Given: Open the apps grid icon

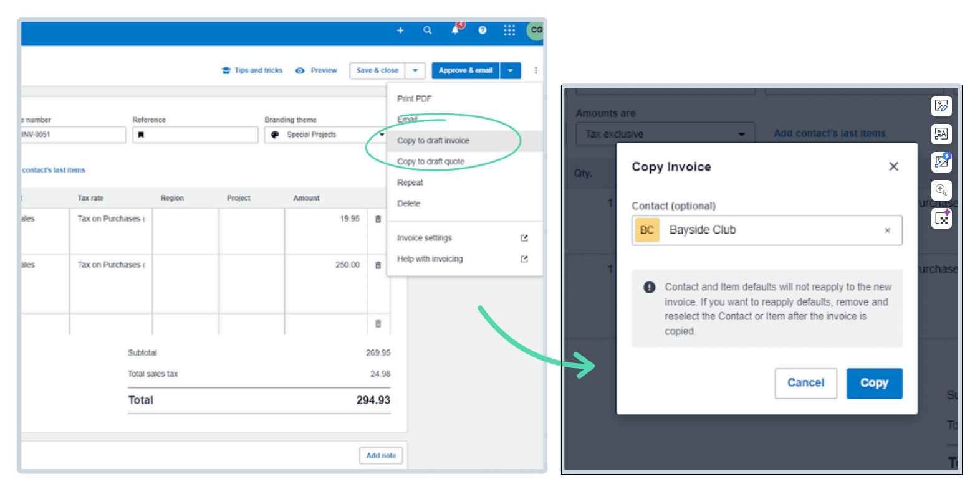Looking at the screenshot, I should pos(509,30).
